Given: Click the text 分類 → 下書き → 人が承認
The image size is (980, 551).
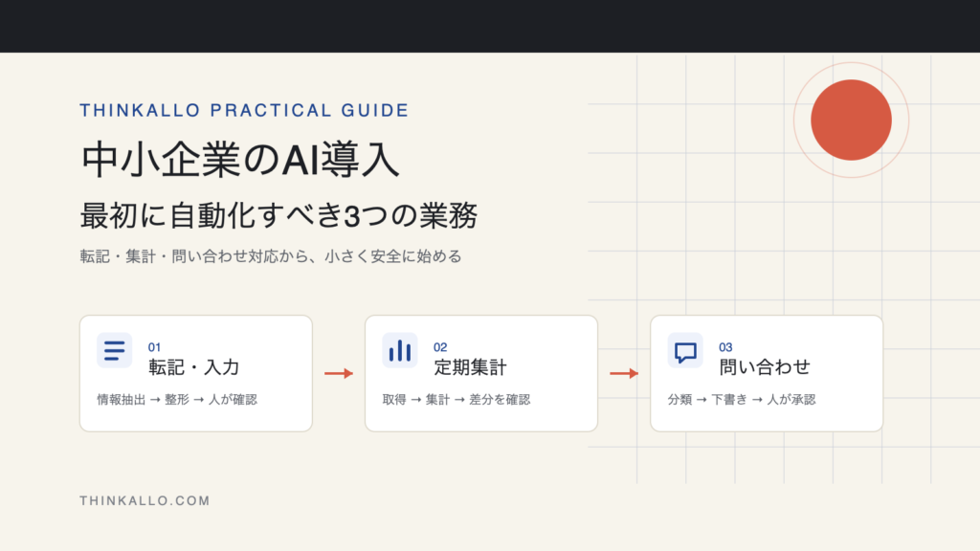Looking at the screenshot, I should (x=742, y=400).
